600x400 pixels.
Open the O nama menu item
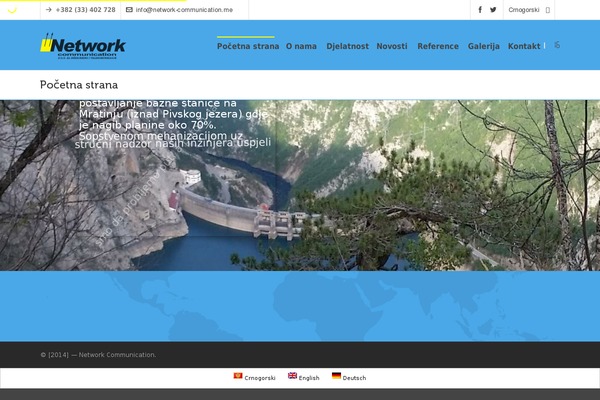pos(301,46)
